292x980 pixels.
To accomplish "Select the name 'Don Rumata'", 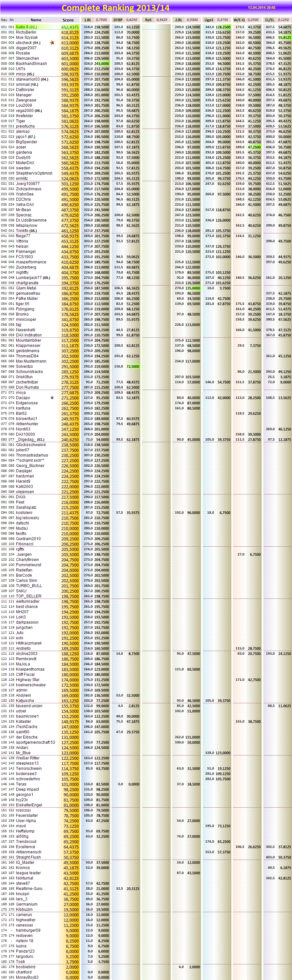I will click(27, 387).
